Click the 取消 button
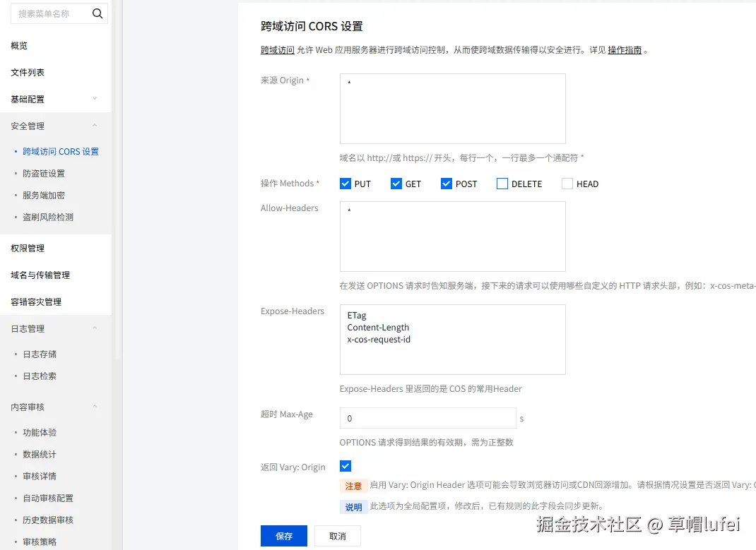Viewport: 756px width, 550px height. click(338, 536)
